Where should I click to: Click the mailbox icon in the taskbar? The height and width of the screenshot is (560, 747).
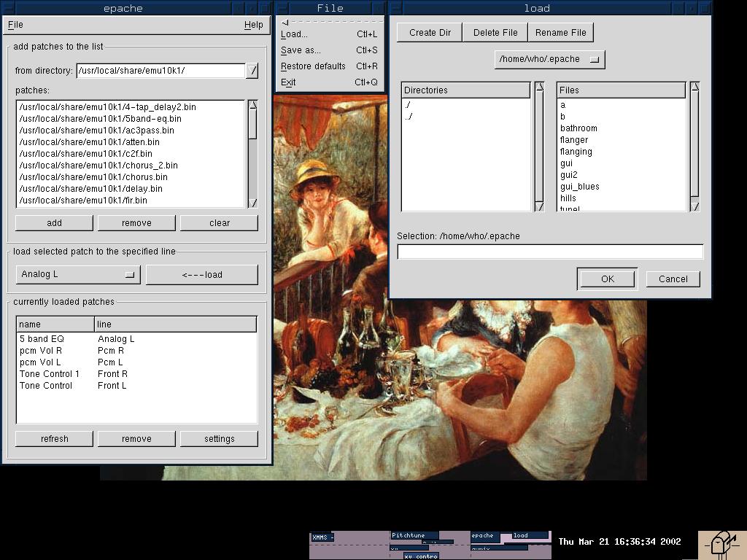pyautogui.click(x=721, y=543)
